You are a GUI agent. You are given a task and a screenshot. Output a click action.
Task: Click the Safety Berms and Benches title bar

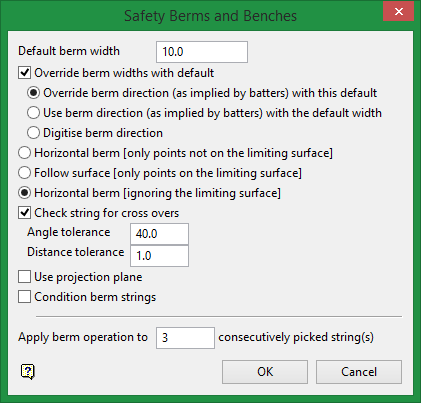point(210,16)
